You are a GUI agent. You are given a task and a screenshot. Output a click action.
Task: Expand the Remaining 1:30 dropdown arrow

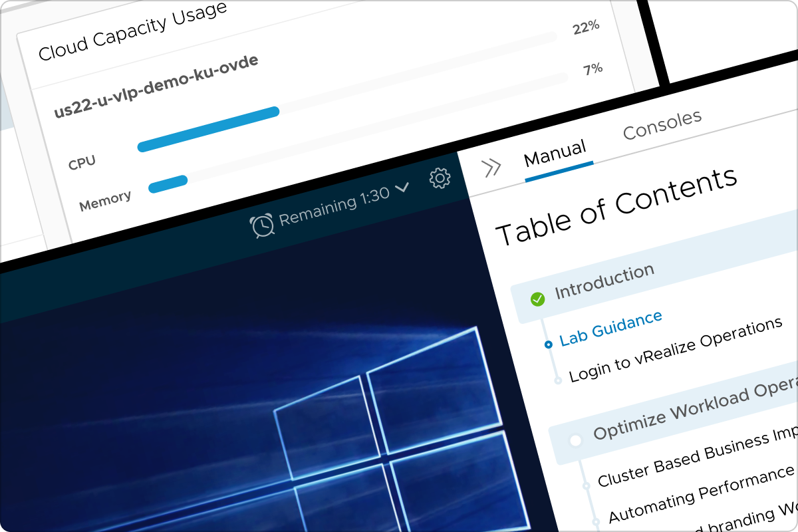(x=402, y=190)
